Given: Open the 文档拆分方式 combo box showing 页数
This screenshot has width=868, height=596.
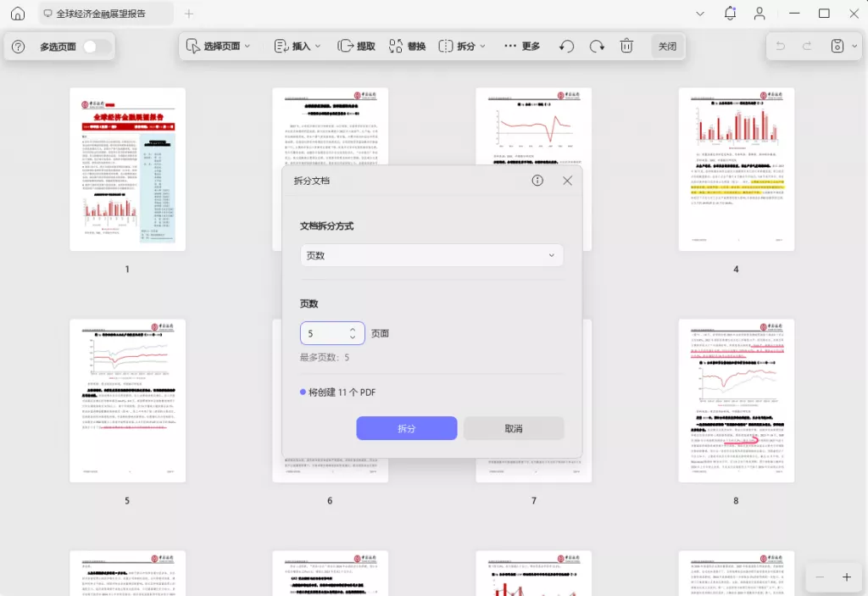Looking at the screenshot, I should (431, 254).
